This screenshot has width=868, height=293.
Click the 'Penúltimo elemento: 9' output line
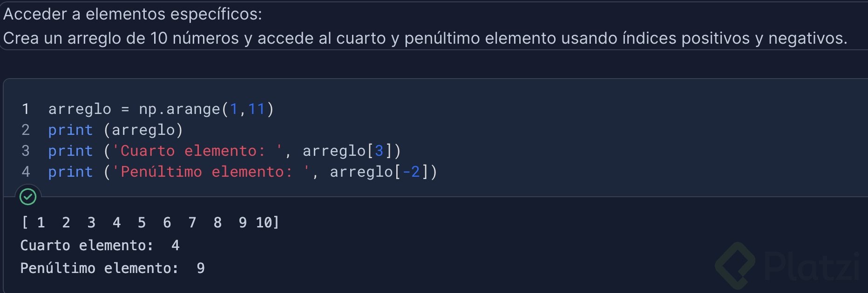[112, 268]
